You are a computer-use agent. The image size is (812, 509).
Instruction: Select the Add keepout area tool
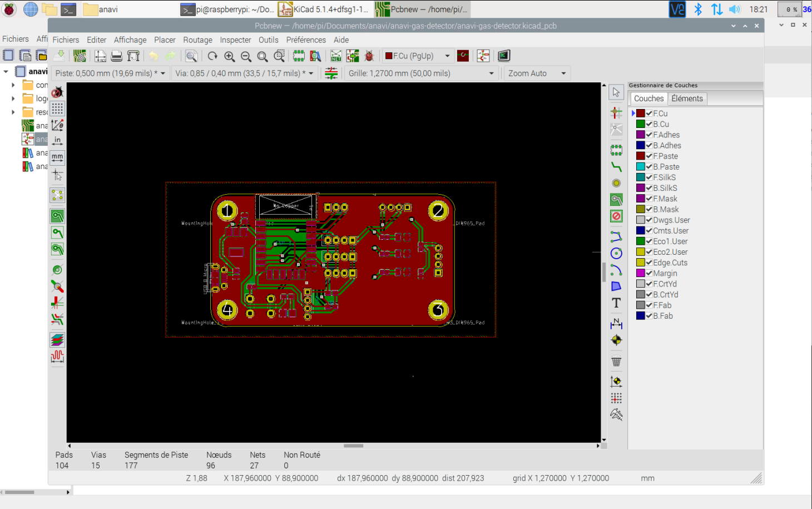(616, 216)
